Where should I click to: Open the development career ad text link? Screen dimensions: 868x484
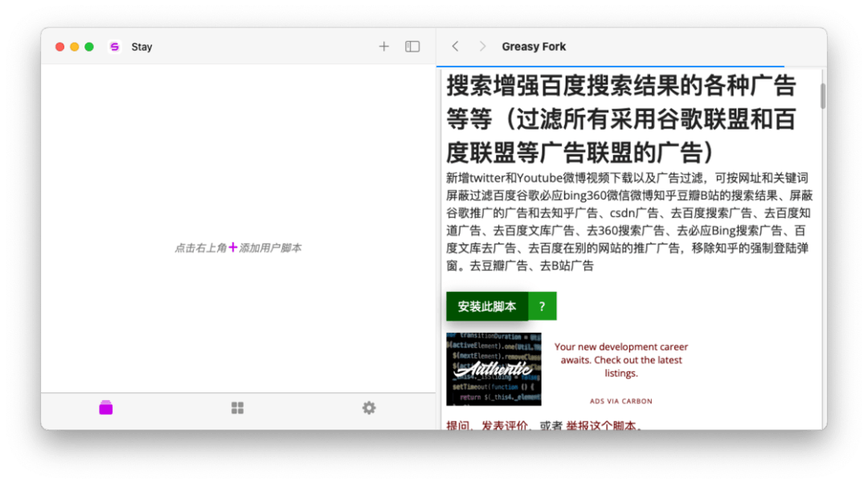click(x=621, y=360)
